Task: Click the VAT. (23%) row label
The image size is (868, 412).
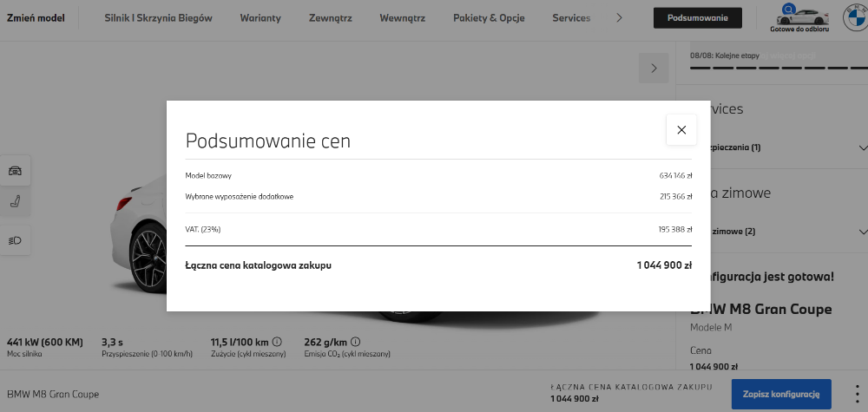Action: click(x=202, y=229)
